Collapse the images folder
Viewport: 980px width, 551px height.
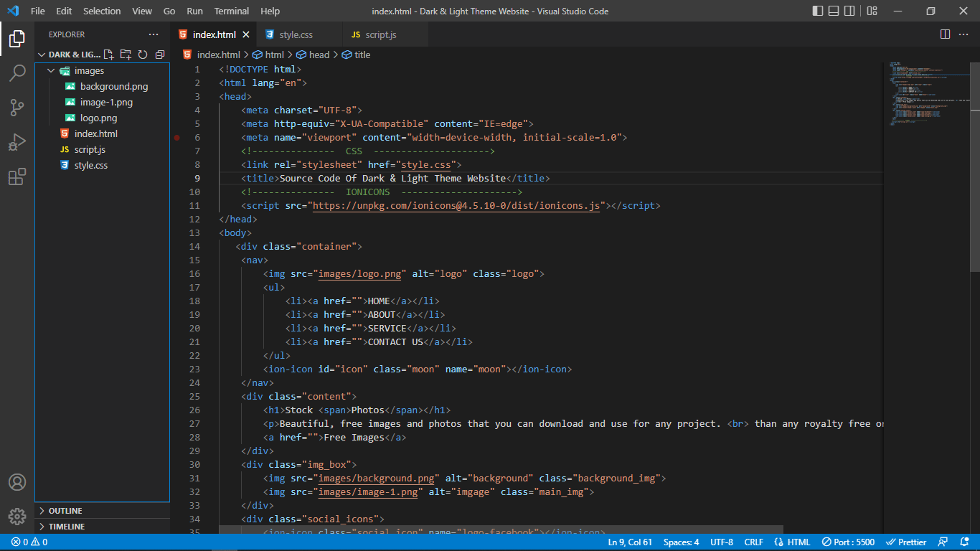coord(51,70)
